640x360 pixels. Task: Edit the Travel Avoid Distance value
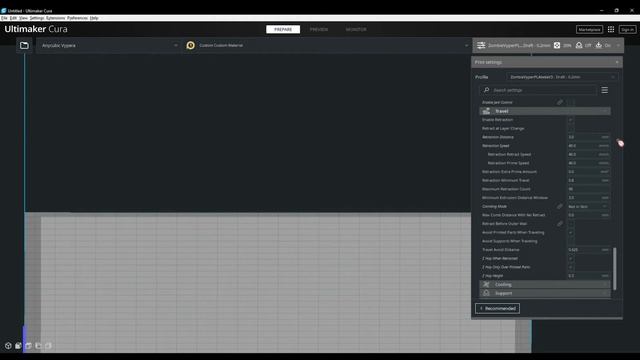(588, 250)
